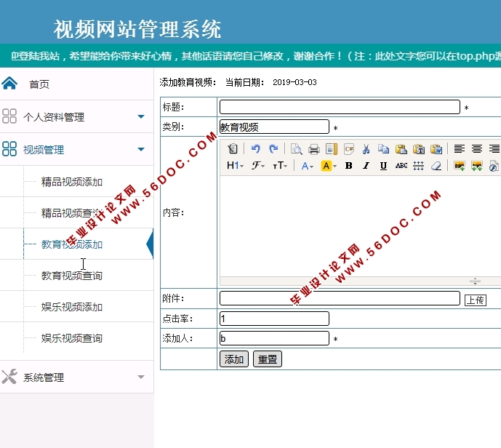501x448 pixels.
Task: Click the undo icon in editor toolbar
Action: pos(255,149)
